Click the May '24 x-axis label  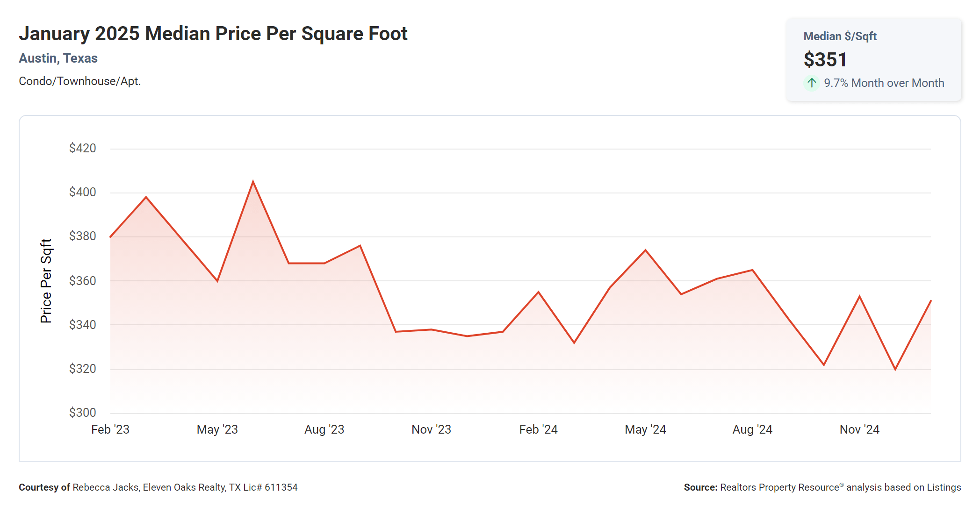click(x=645, y=429)
